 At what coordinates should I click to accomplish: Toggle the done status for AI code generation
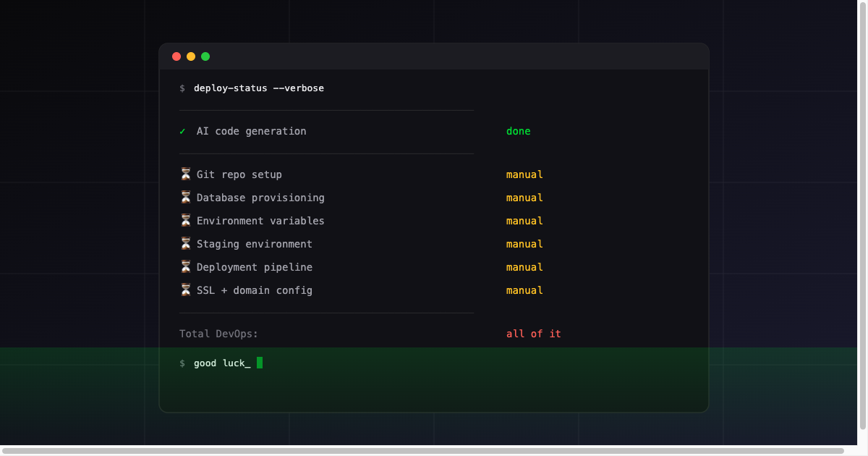519,131
